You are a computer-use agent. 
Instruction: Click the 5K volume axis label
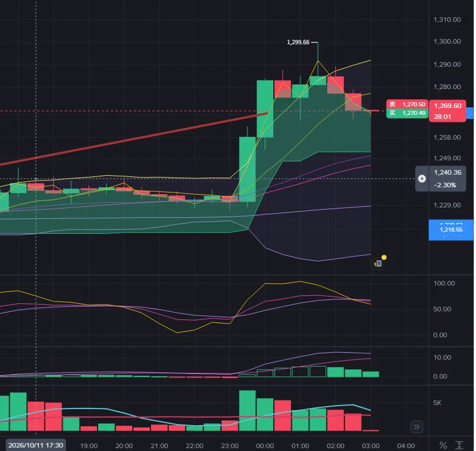437,403
